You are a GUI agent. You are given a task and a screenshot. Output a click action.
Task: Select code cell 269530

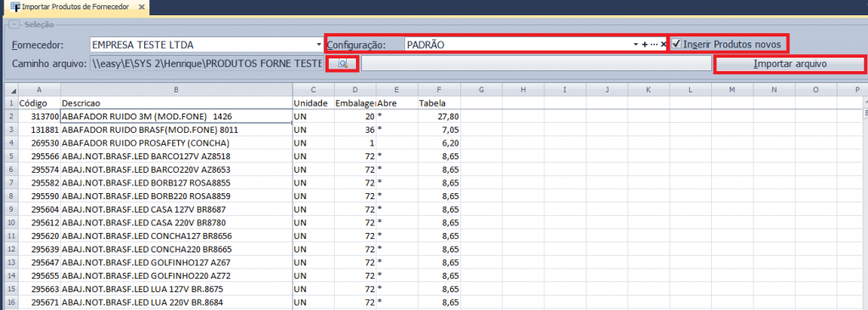point(39,143)
